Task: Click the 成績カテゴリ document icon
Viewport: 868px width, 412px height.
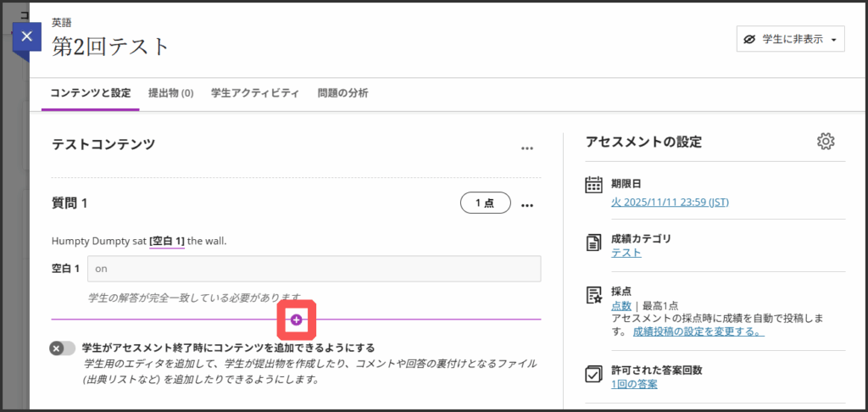Action: coord(593,243)
